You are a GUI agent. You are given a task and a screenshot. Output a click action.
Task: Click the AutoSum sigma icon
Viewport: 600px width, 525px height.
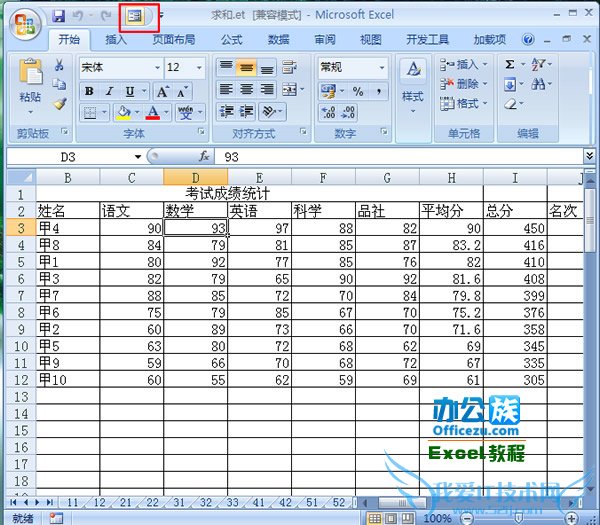(x=510, y=65)
